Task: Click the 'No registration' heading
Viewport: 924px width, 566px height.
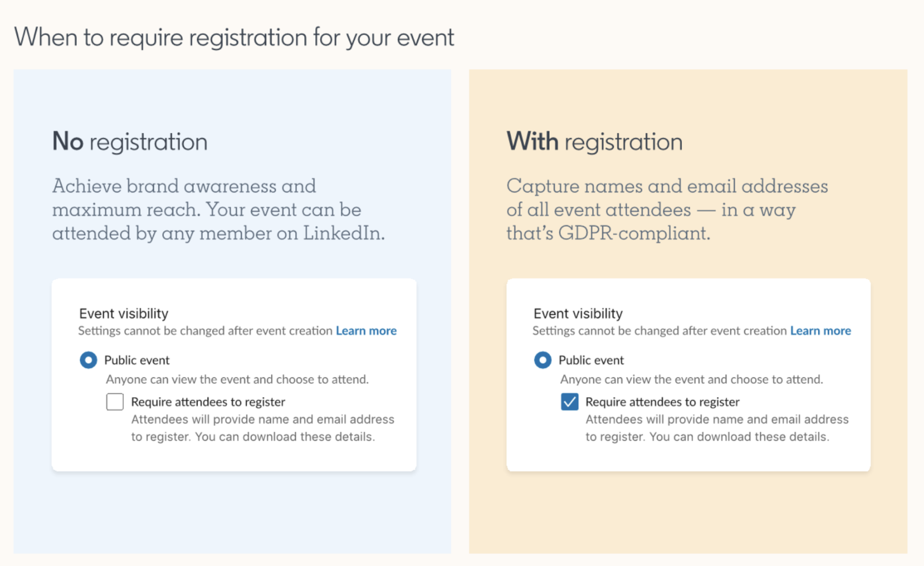Action: coord(130,142)
